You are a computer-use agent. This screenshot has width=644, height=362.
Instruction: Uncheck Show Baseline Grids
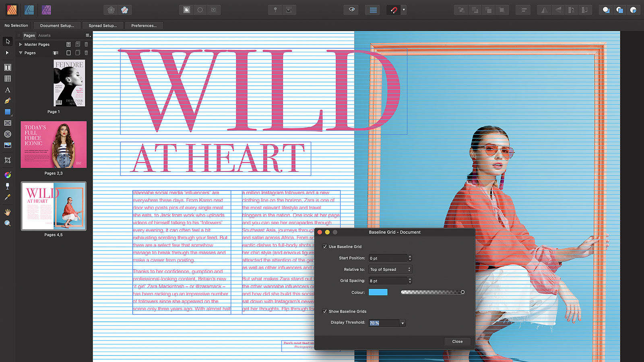click(x=325, y=311)
